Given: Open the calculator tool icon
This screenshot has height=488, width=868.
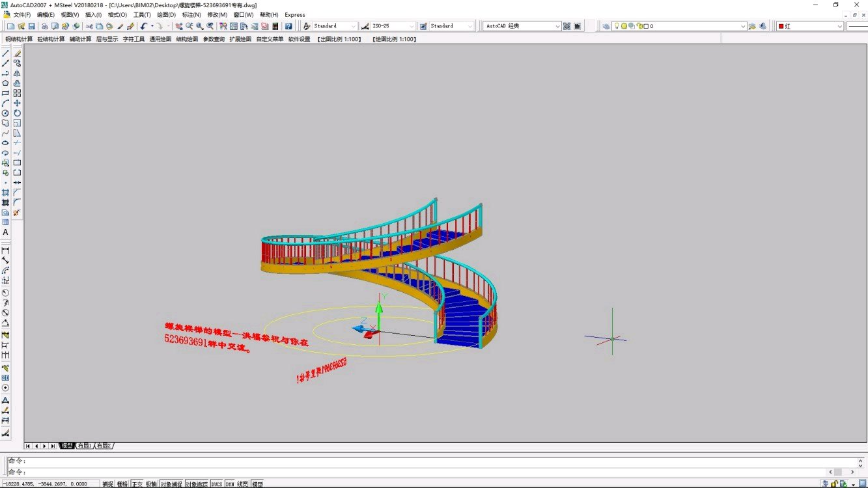Looking at the screenshot, I should tap(275, 26).
